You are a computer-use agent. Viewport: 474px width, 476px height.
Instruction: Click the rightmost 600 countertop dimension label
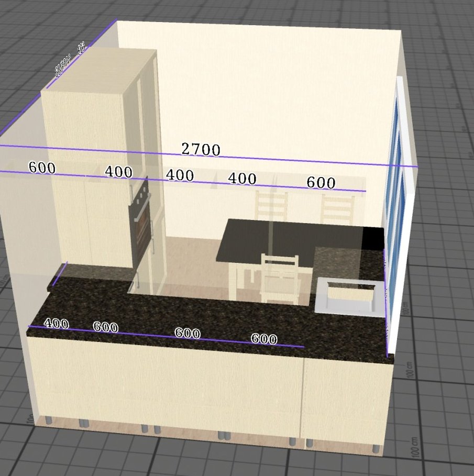[x=264, y=339]
